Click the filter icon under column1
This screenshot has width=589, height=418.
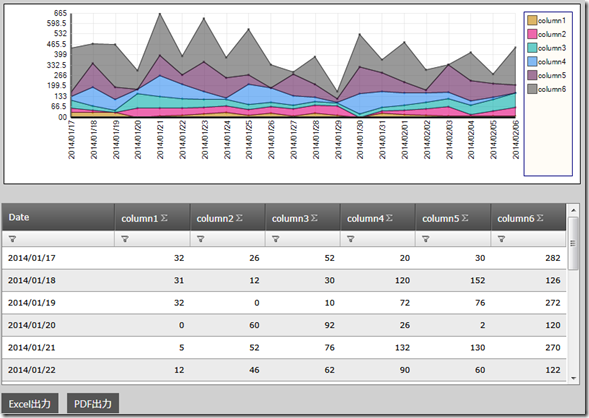point(125,239)
